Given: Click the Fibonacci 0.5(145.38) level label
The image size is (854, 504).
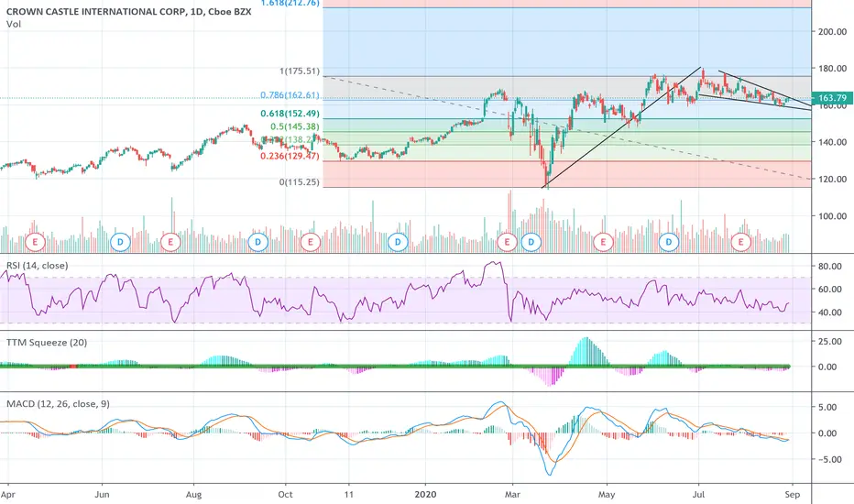Looking at the screenshot, I should pyautogui.click(x=295, y=127).
